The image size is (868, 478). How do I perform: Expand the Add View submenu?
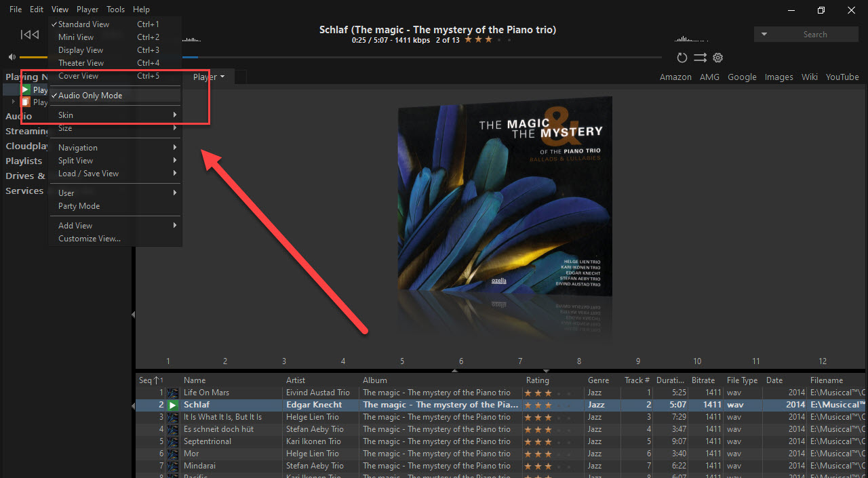(x=115, y=226)
